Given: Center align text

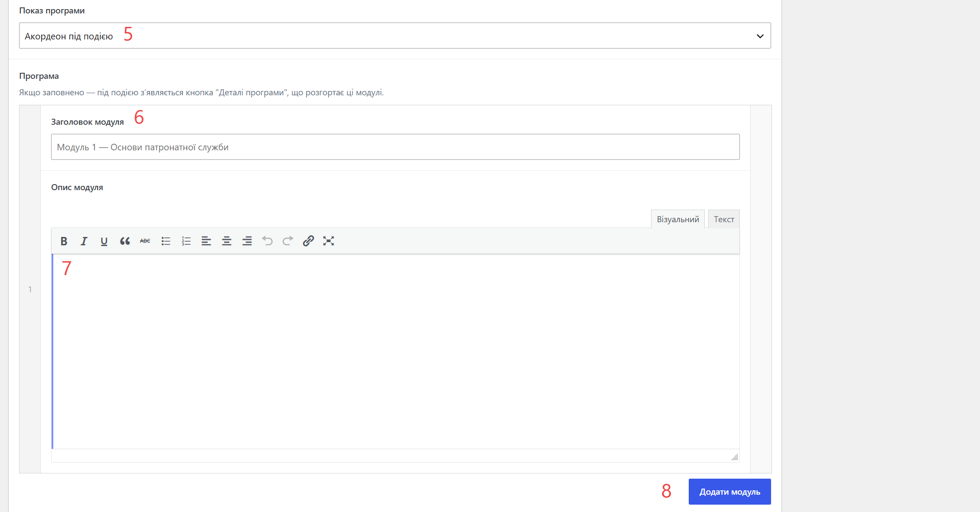Looking at the screenshot, I should [227, 241].
